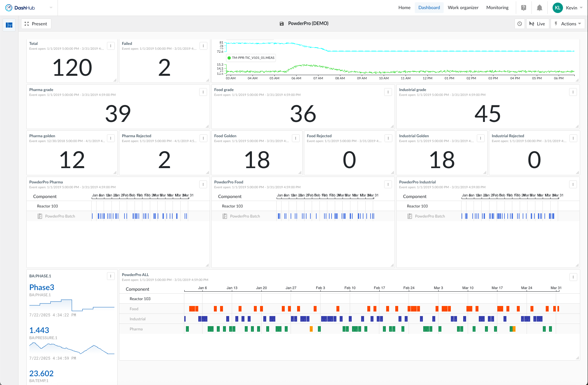Open the options menu of Industrial Golden tile
Screen dimensions: 588x385
coord(481,138)
